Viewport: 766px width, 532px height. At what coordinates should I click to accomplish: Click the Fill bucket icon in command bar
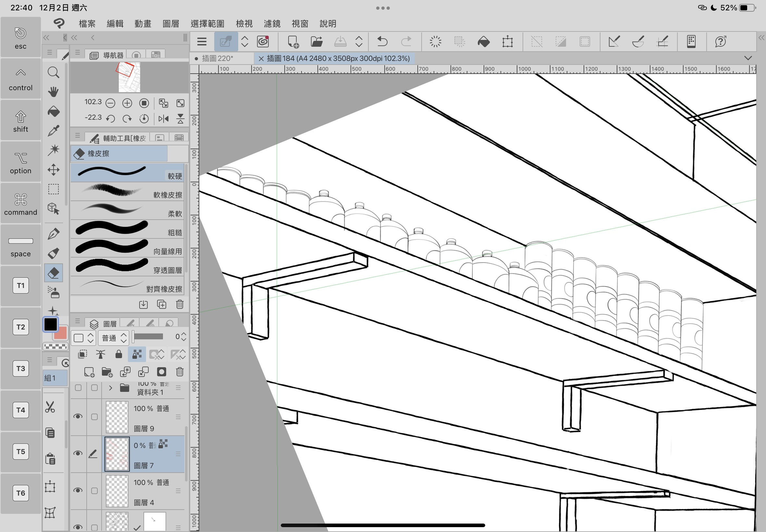pos(484,42)
